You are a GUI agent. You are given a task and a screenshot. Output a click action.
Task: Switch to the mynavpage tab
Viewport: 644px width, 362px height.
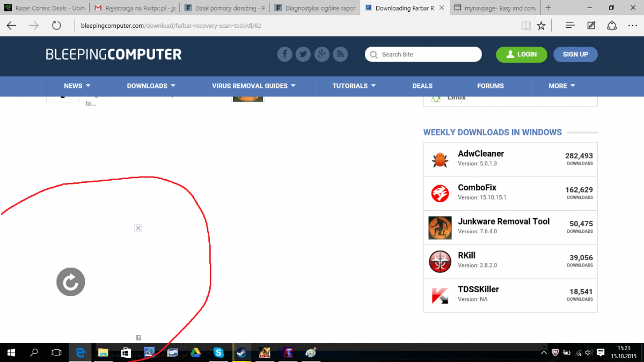click(495, 8)
